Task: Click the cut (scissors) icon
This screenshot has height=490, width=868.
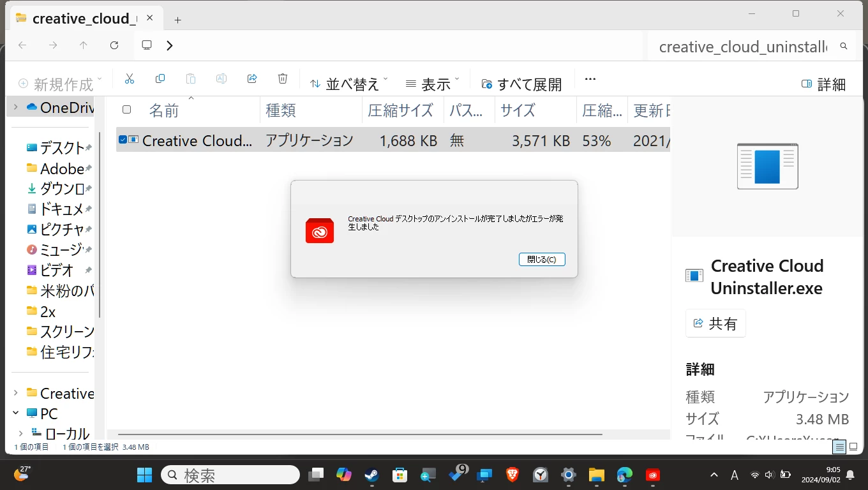Action: (130, 78)
